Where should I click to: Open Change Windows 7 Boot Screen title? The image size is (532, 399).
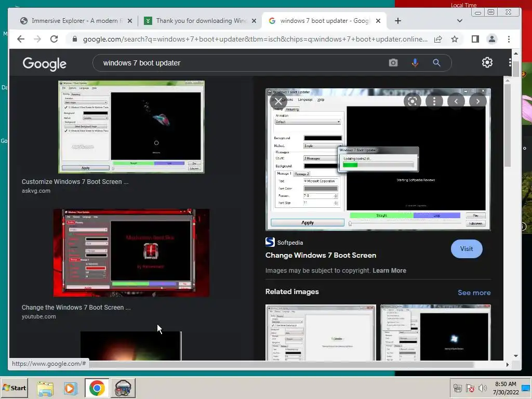321,255
